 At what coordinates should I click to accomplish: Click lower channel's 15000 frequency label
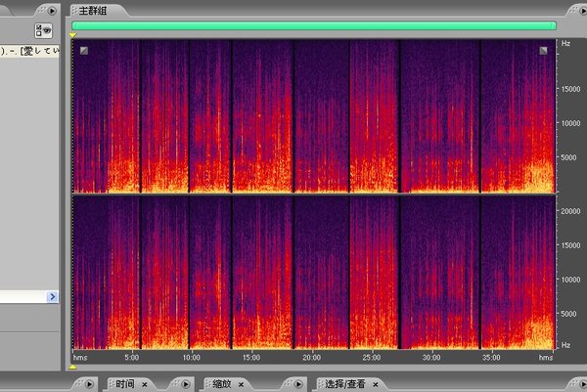pos(571,245)
